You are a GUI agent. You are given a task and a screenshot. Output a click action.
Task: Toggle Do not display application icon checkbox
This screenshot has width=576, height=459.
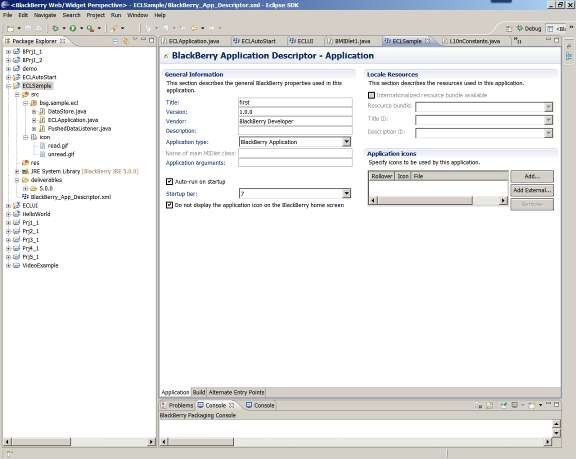click(x=169, y=205)
